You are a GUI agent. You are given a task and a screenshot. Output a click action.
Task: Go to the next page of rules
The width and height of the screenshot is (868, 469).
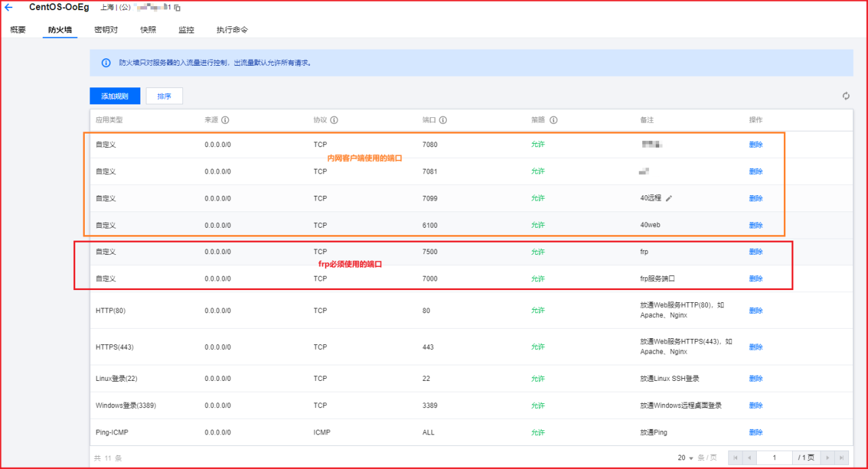click(827, 458)
